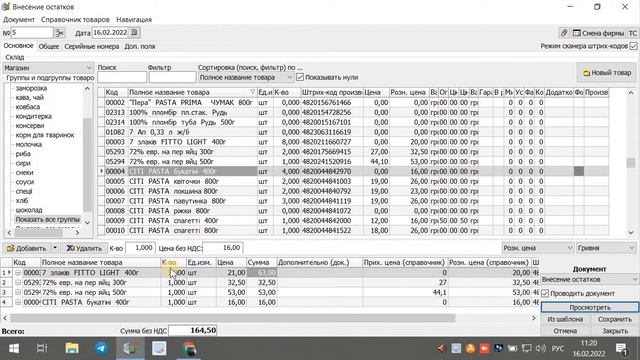Open the Гривня currency dropdown
Screen dimensions: 640x360
(606, 248)
